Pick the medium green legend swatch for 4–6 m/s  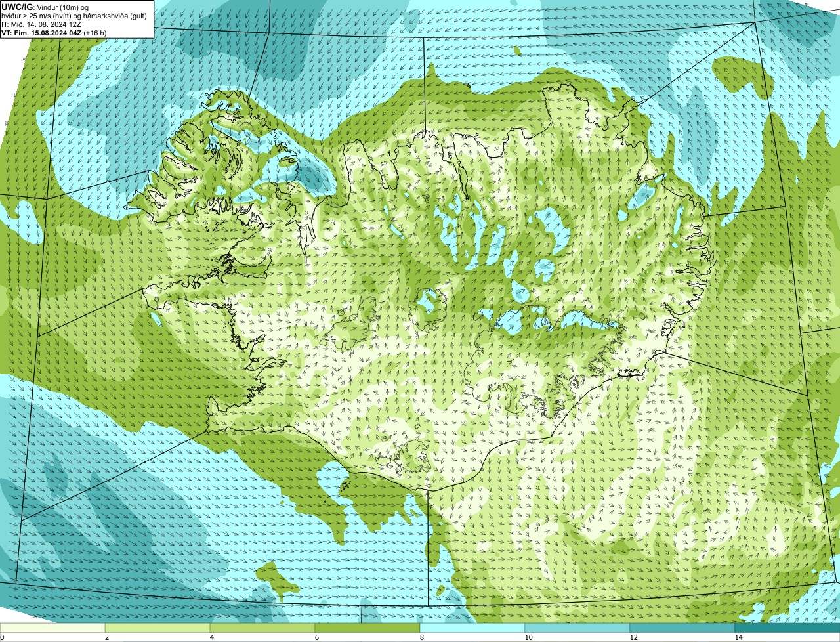[262, 628]
